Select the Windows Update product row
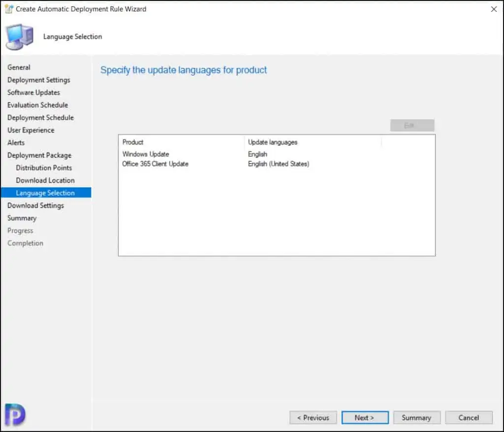 coord(146,154)
